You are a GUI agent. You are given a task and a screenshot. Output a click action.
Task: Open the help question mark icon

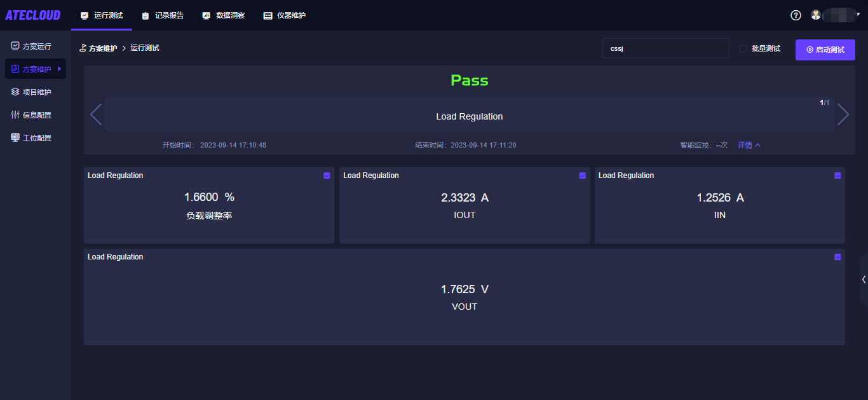(796, 15)
